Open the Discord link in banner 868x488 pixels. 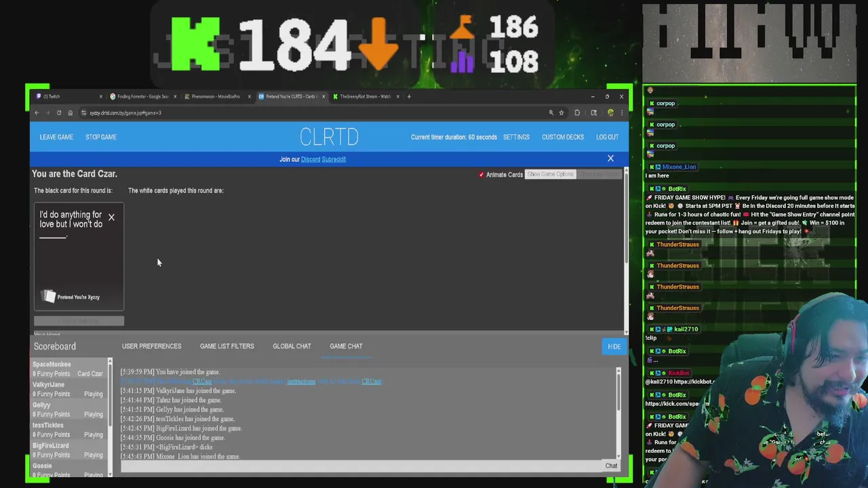311,159
